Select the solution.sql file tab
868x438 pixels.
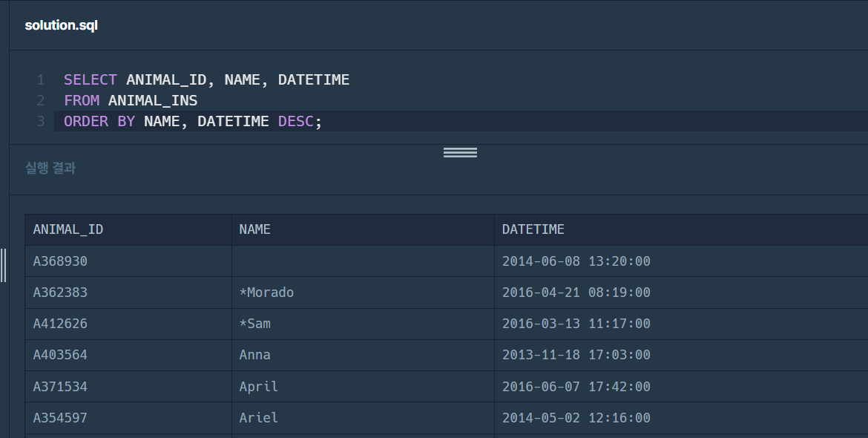(61, 25)
